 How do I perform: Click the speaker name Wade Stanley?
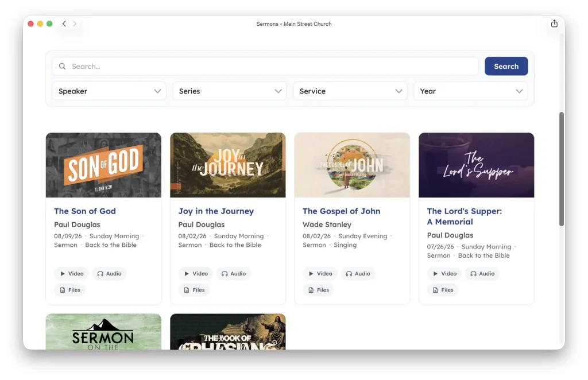coord(327,224)
